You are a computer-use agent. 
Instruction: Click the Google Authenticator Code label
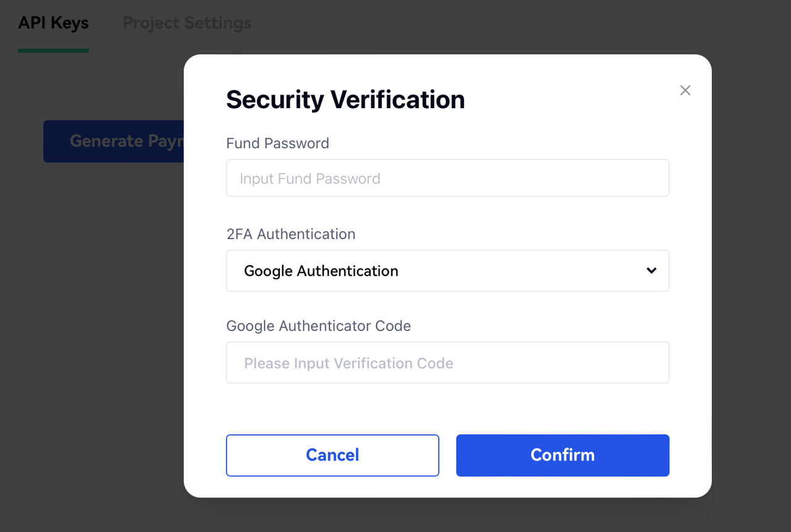318,326
